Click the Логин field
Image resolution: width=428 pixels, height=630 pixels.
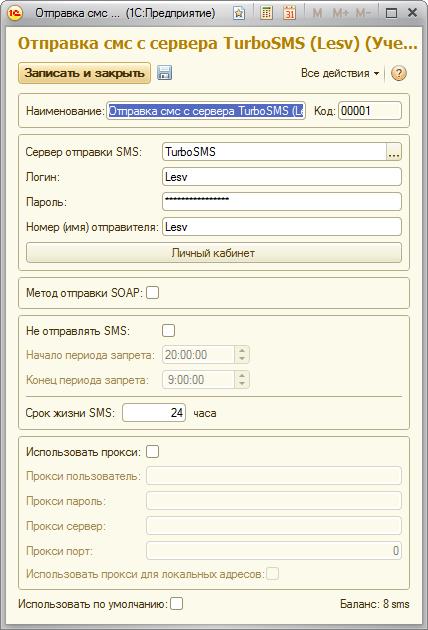click(282, 177)
